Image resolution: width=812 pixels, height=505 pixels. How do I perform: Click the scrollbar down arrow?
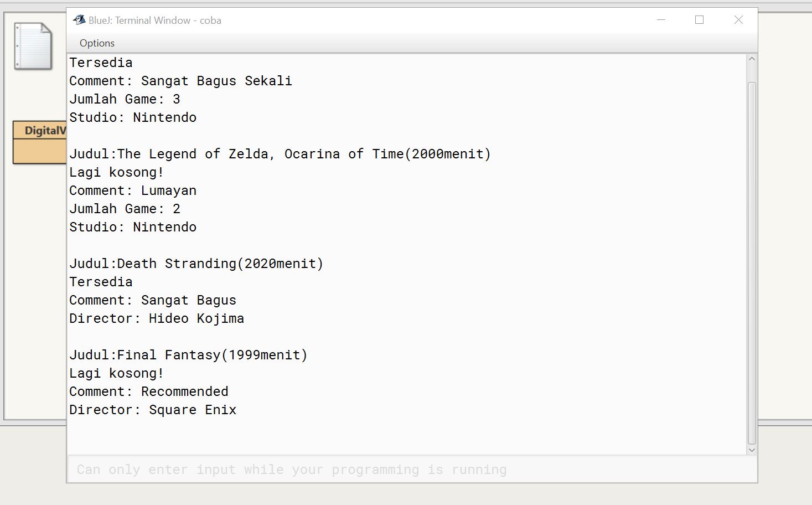coord(752,450)
